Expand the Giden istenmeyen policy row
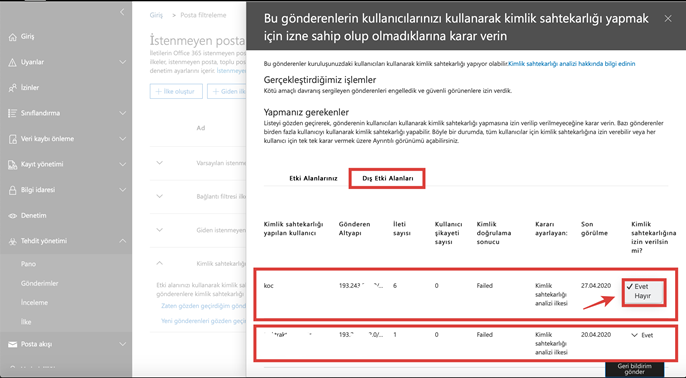Viewport: 686px width, 378px height. tap(159, 230)
